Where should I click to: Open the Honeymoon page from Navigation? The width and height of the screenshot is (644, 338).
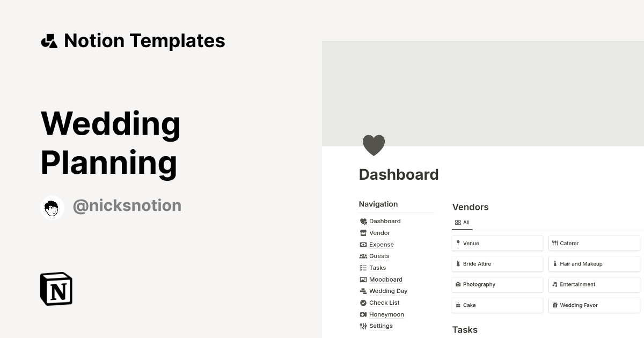pyautogui.click(x=386, y=314)
